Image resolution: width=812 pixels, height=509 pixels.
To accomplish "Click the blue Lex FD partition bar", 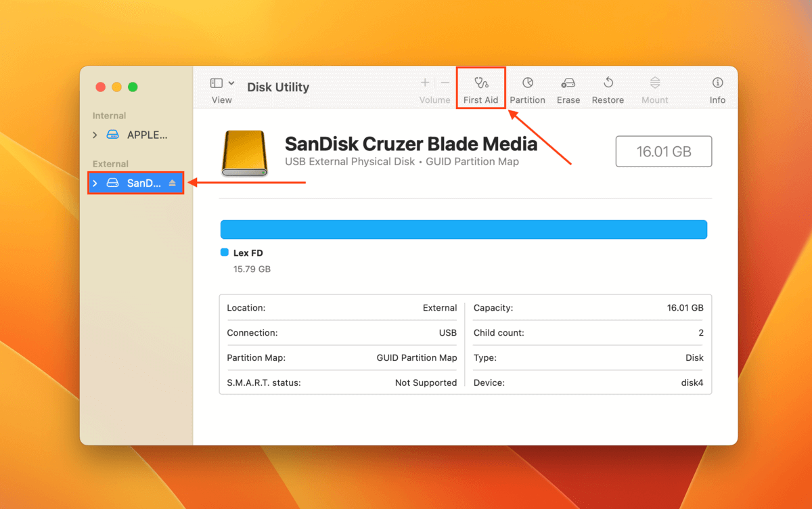I will coord(464,229).
